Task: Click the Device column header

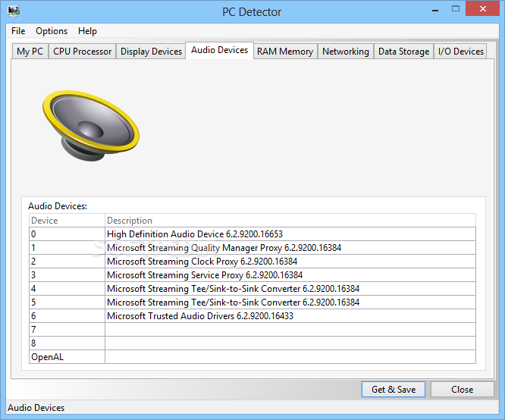Action: pos(67,221)
